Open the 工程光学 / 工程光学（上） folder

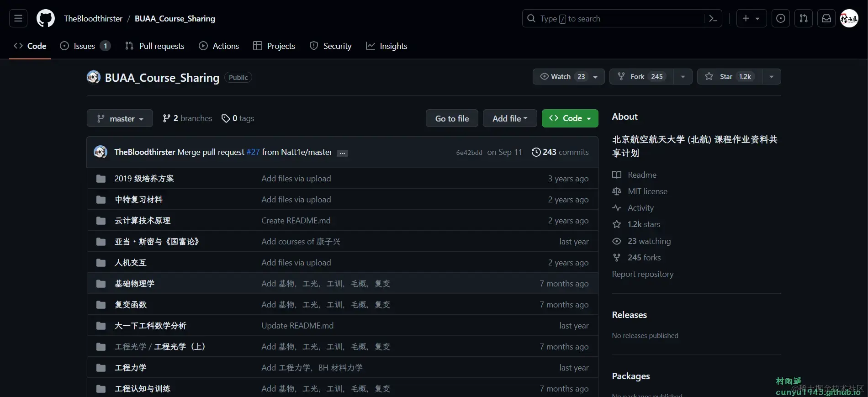(x=160, y=347)
